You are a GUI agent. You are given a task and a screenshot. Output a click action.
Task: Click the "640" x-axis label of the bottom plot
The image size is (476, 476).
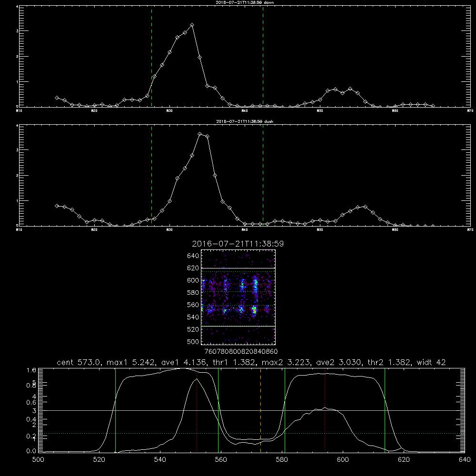point(465,460)
